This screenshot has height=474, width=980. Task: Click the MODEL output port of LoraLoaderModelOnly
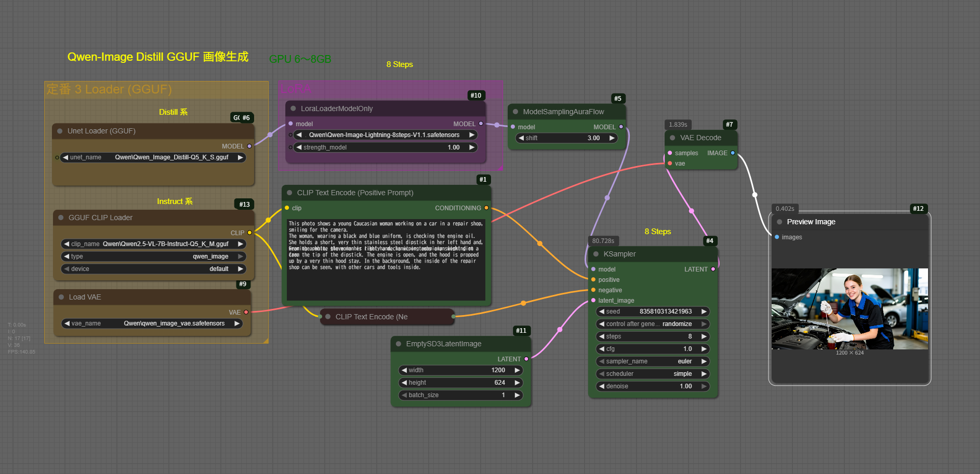481,124
